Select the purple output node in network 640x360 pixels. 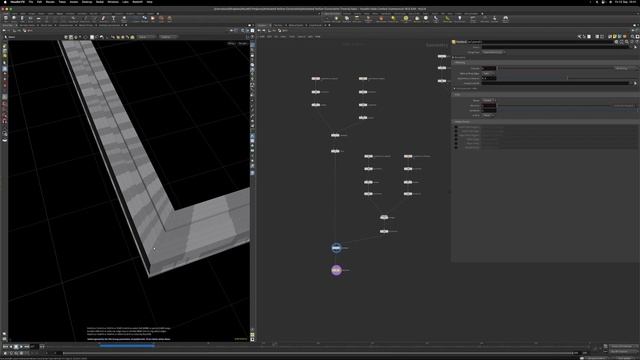click(336, 270)
